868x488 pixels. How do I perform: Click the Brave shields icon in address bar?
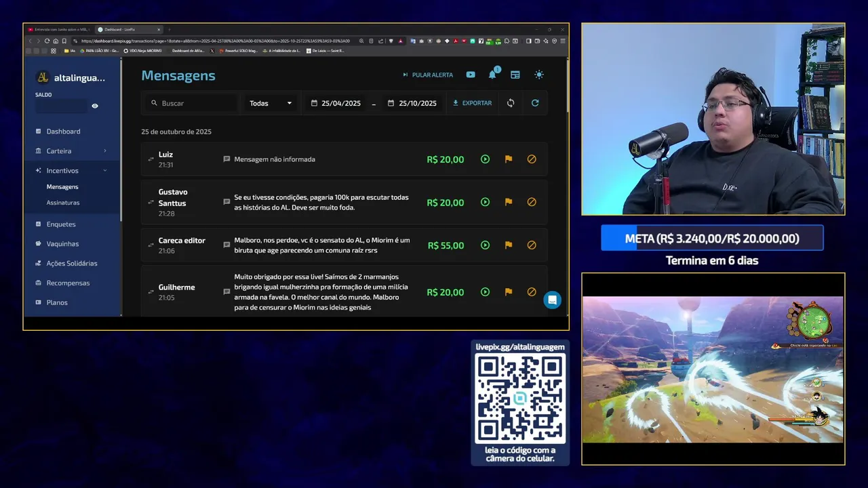click(x=391, y=41)
